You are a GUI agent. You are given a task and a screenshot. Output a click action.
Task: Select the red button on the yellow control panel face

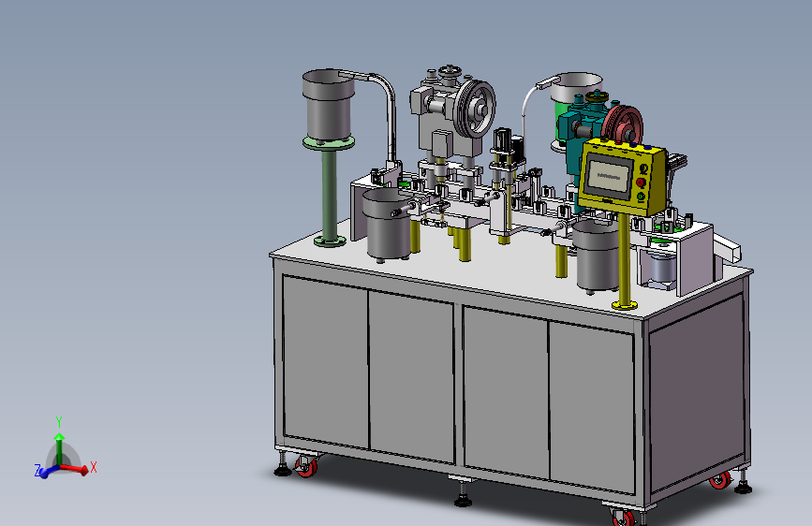coord(641,183)
